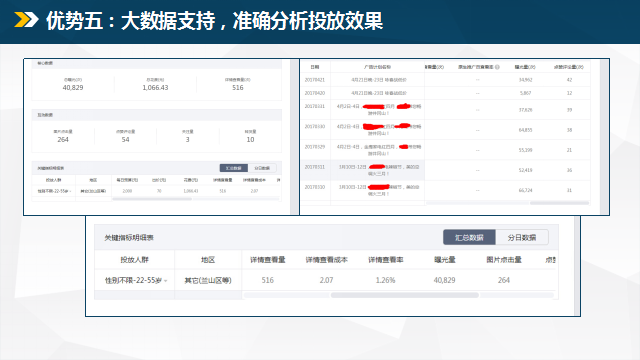The image size is (640, 360).
Task: Click 12 likes-comments value in 20170420 row
Action: 569,93
